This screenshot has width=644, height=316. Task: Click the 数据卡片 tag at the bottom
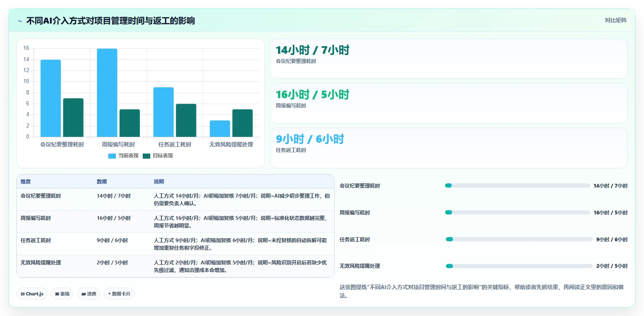119,294
